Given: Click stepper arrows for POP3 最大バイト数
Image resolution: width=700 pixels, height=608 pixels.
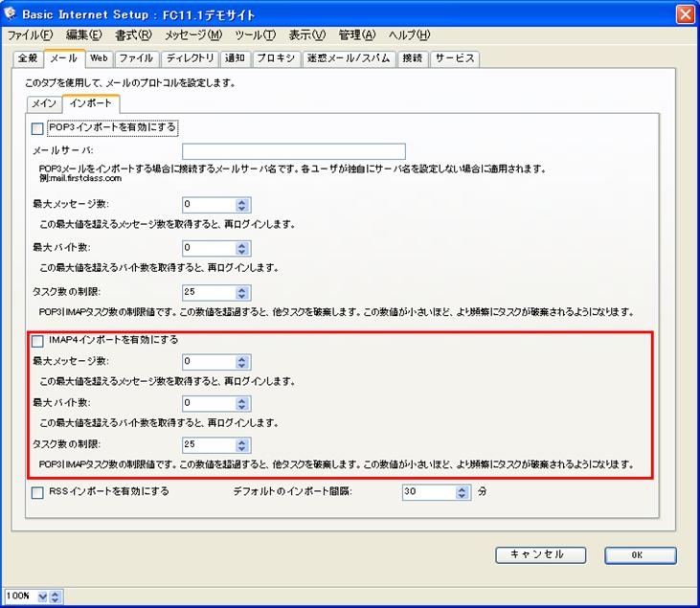Looking at the screenshot, I should (x=243, y=248).
